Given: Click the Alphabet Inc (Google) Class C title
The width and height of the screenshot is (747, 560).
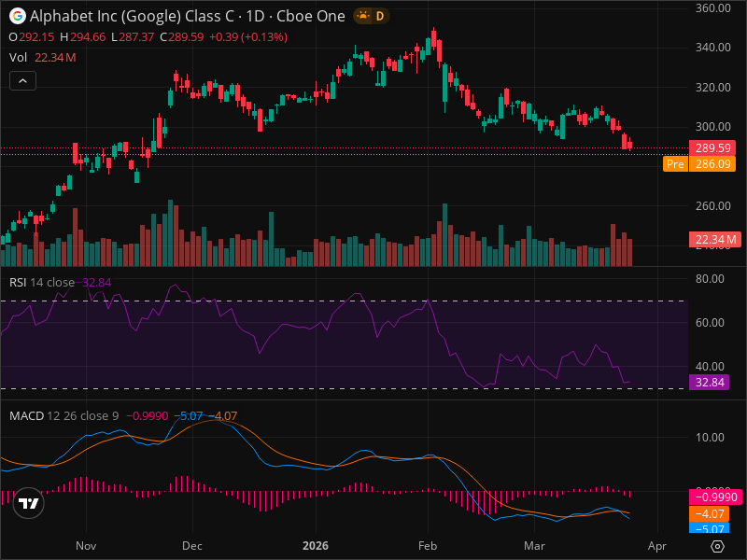Looking at the screenshot, I should click(132, 16).
